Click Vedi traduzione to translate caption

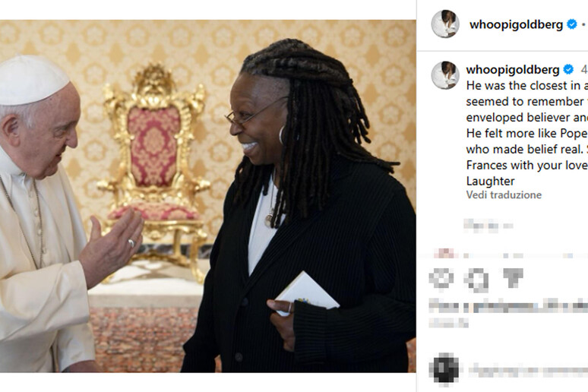click(504, 194)
